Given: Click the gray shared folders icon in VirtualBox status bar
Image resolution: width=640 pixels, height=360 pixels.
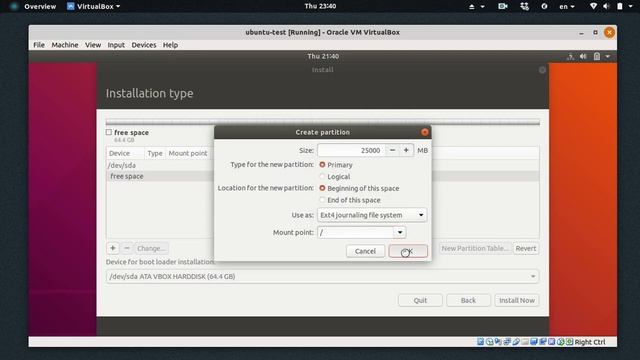Looking at the screenshot, I should (x=525, y=342).
